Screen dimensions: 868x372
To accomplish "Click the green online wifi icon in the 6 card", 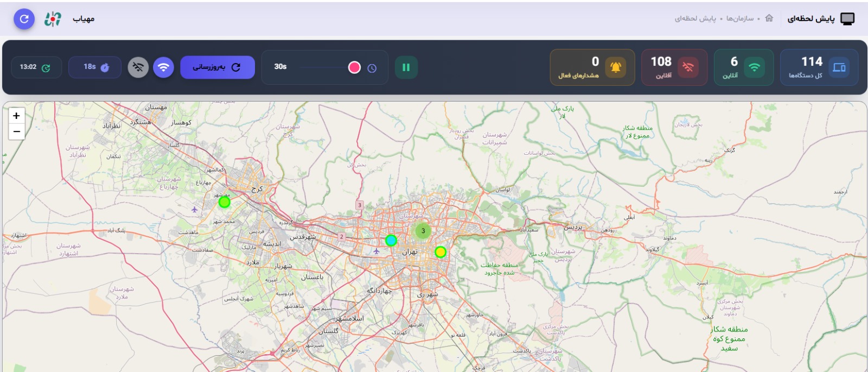I will click(x=754, y=67).
